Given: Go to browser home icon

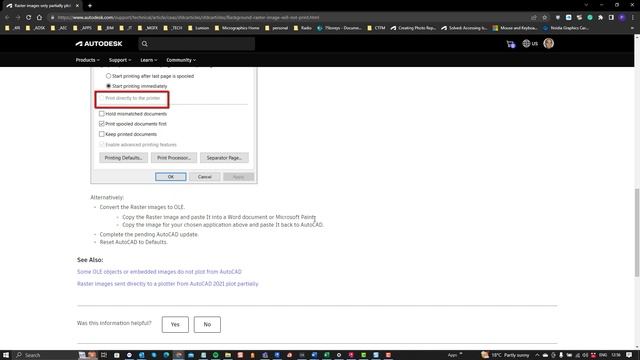Looking at the screenshot, I should 40,18.
